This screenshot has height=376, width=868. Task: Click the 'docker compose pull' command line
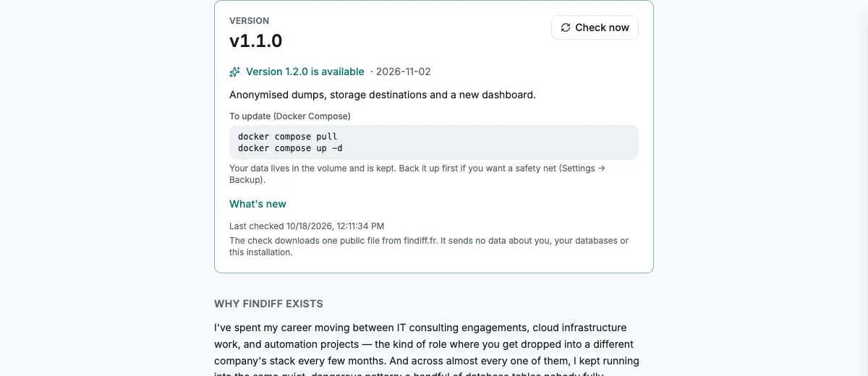pyautogui.click(x=288, y=137)
